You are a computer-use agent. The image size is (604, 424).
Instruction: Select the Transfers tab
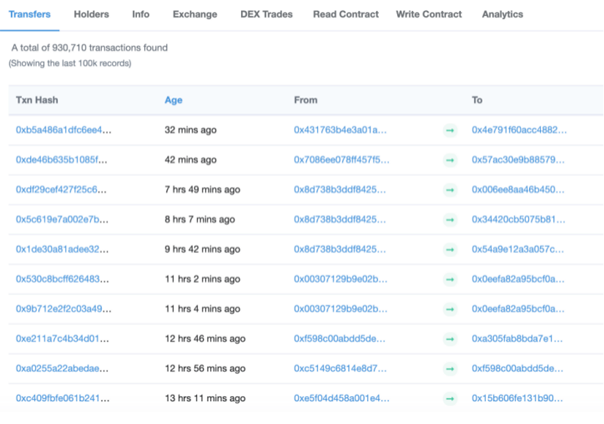[30, 15]
